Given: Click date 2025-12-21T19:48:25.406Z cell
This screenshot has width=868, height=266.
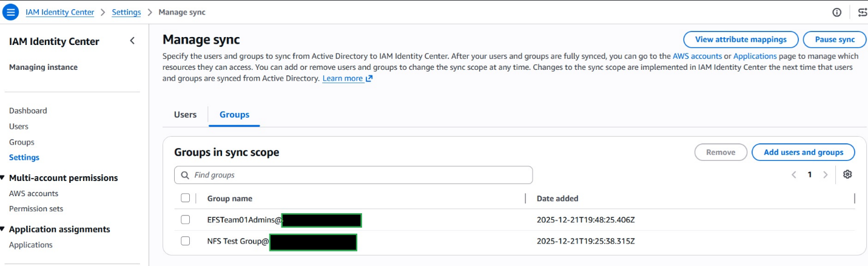Looking at the screenshot, I should pyautogui.click(x=585, y=220).
